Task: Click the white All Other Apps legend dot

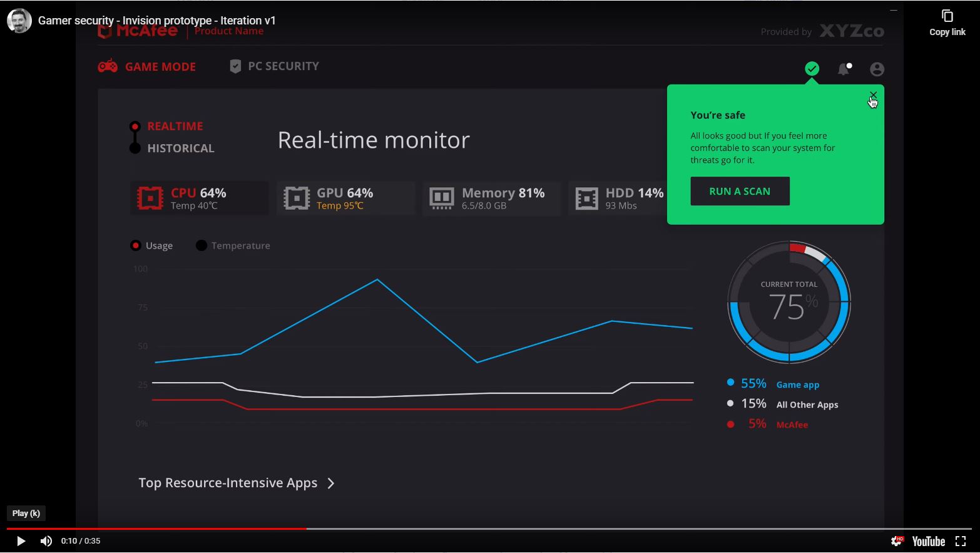Action: click(x=730, y=403)
